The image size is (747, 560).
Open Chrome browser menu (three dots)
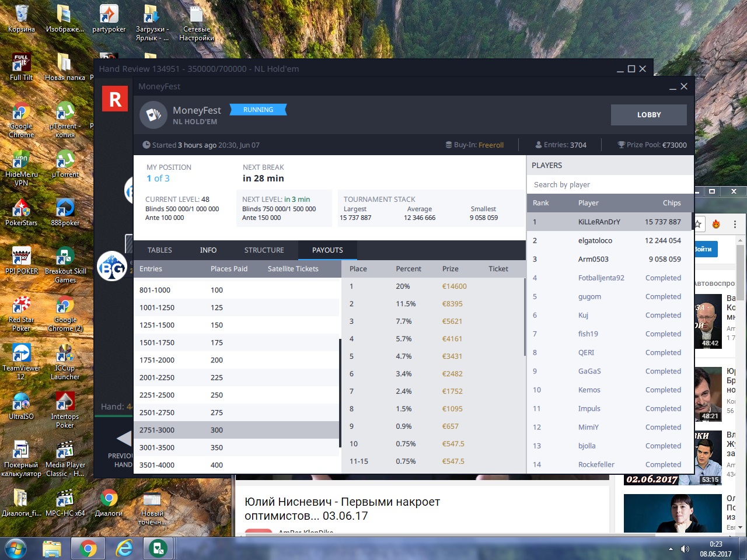tap(735, 224)
